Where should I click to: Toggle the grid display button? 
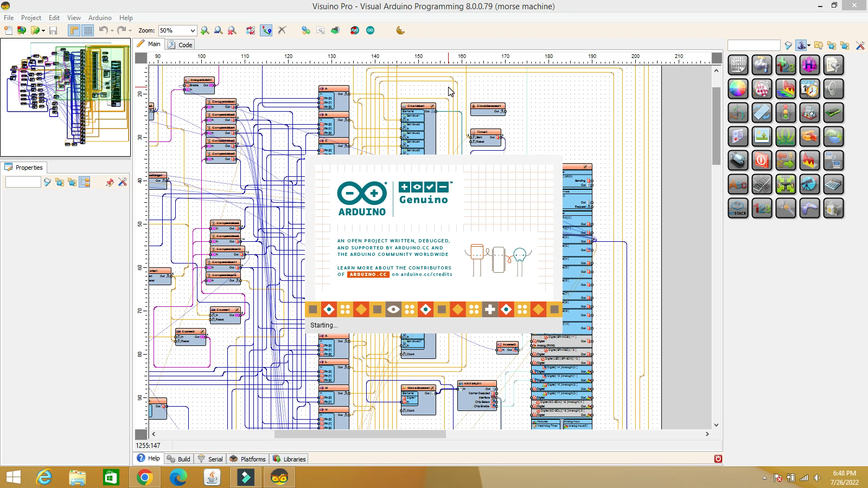(x=87, y=31)
